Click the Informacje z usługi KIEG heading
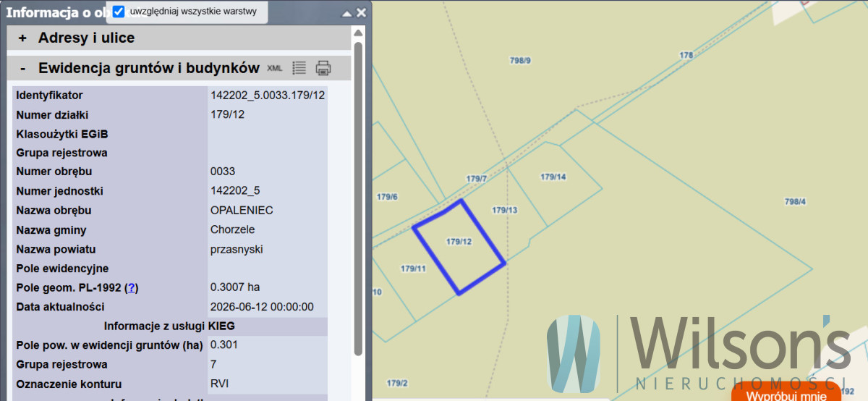Image resolution: width=868 pixels, height=401 pixels. 169,326
